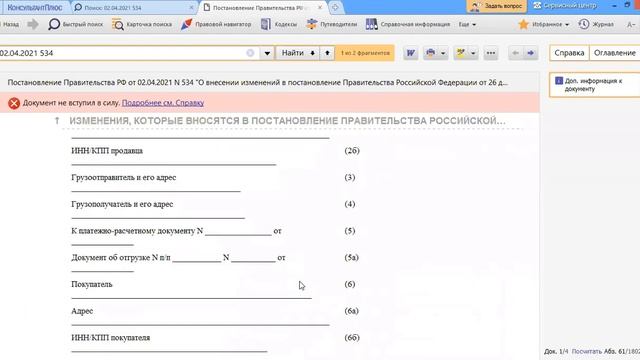The height and width of the screenshot is (360, 640).
Task: Go to previous document with left arrow
Action: tap(516, 53)
